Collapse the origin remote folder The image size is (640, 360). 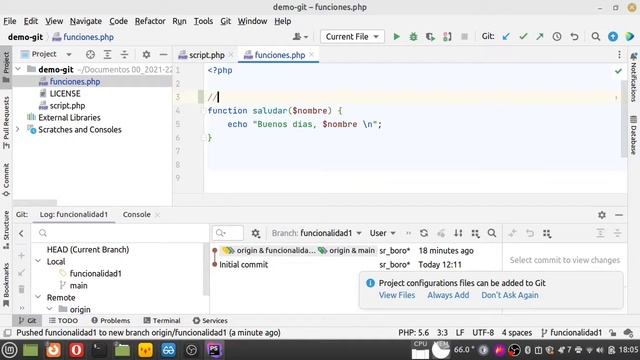49,309
